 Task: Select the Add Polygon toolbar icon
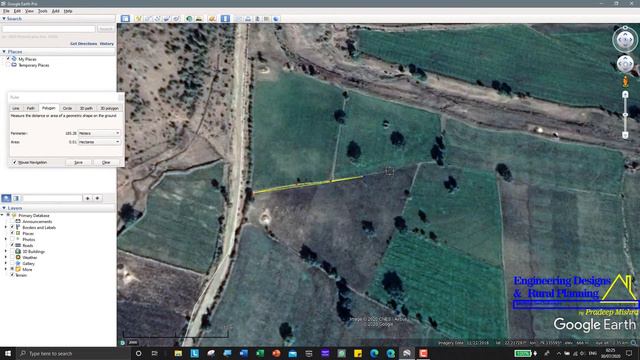[x=148, y=19]
